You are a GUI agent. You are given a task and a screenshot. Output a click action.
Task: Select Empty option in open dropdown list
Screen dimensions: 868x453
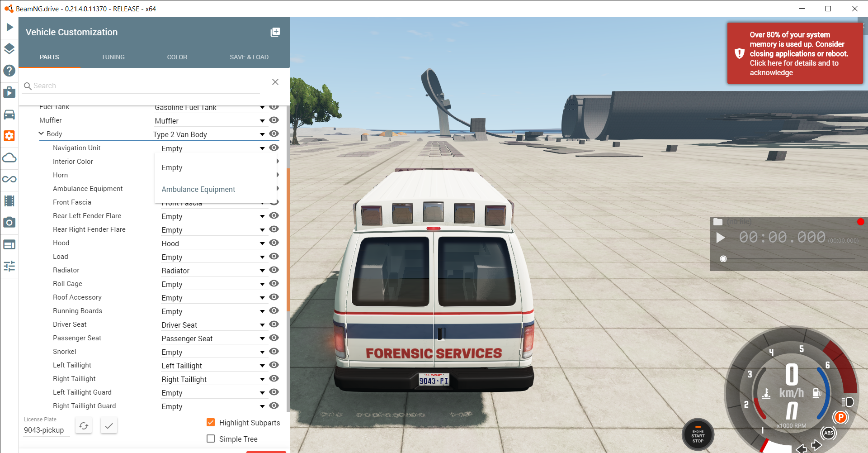tap(216, 167)
